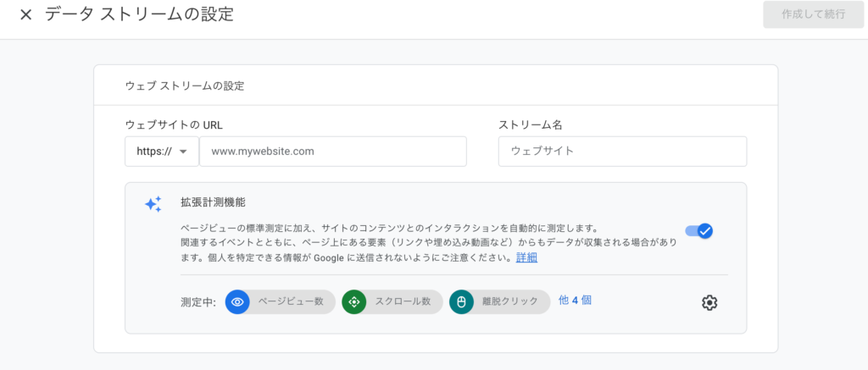Select the ページビュー数 chip label

(x=290, y=302)
